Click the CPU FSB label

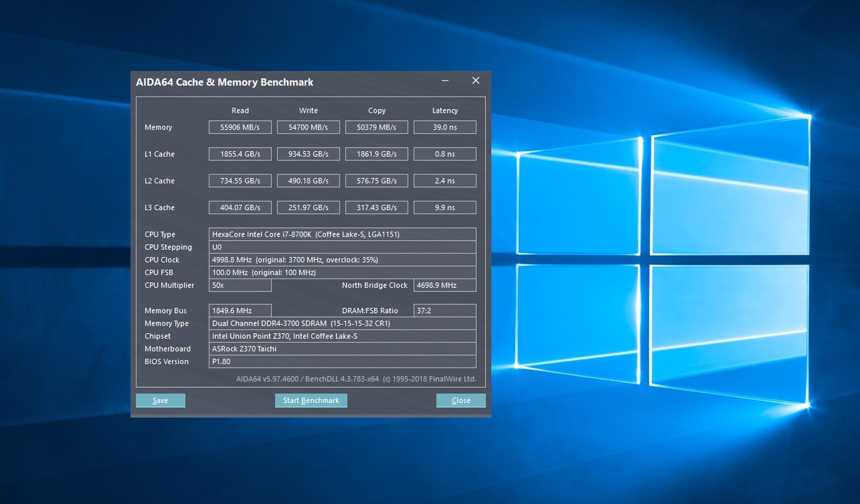point(159,272)
